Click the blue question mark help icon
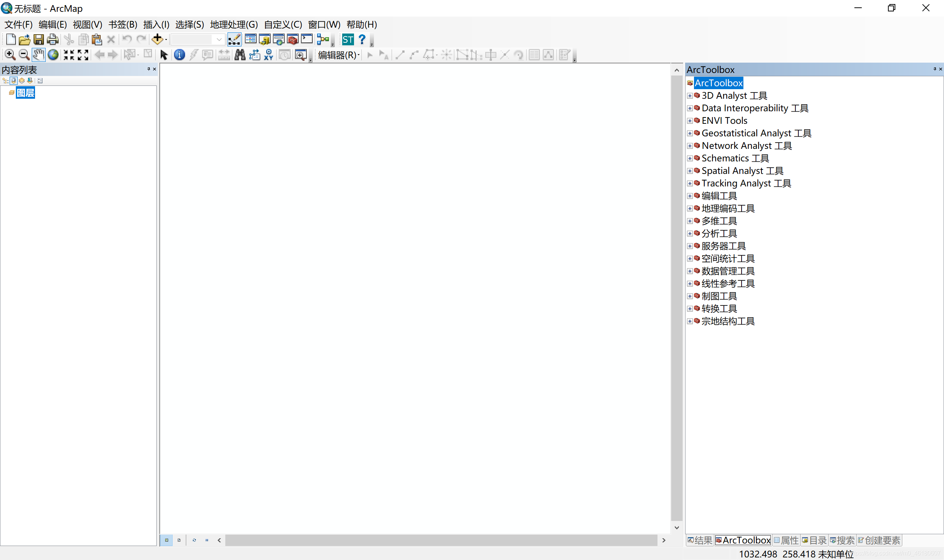 coord(362,39)
